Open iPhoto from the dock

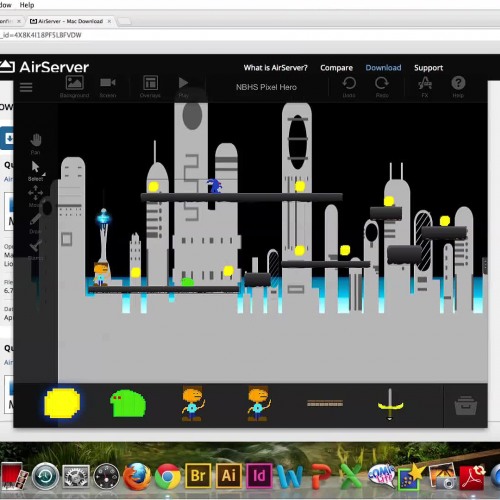pos(443,477)
